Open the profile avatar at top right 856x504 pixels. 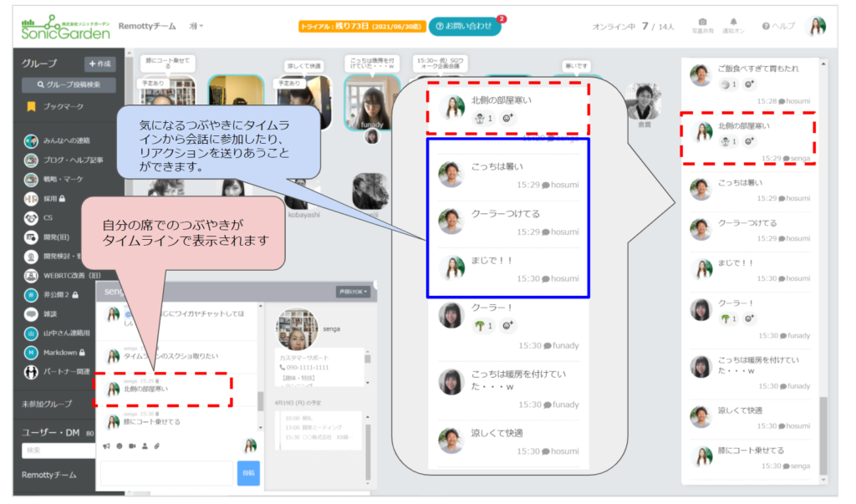pos(817,26)
